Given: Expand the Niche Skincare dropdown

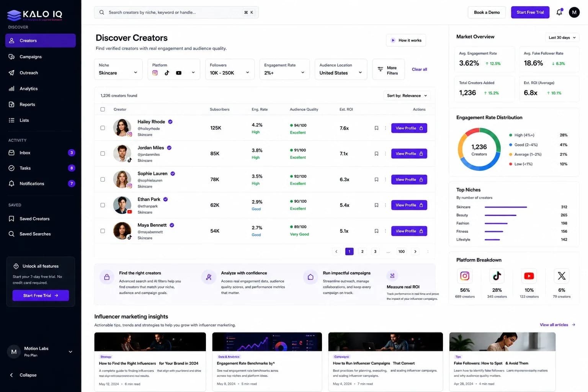Looking at the screenshot, I should point(118,69).
